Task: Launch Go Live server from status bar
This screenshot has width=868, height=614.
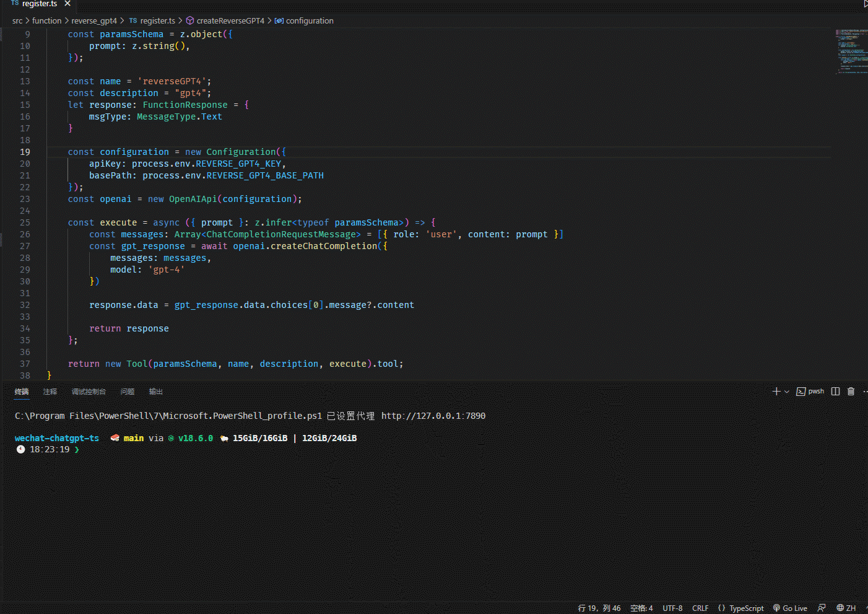Action: click(790, 608)
